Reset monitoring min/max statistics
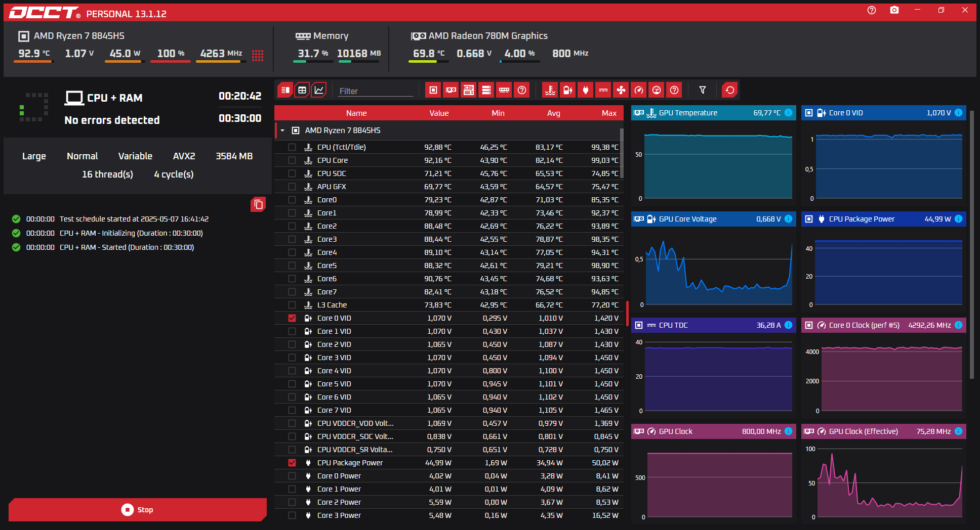This screenshot has height=530, width=980. tap(729, 90)
